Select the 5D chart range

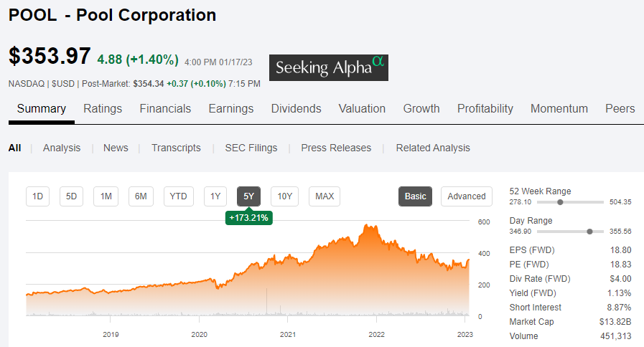click(72, 196)
